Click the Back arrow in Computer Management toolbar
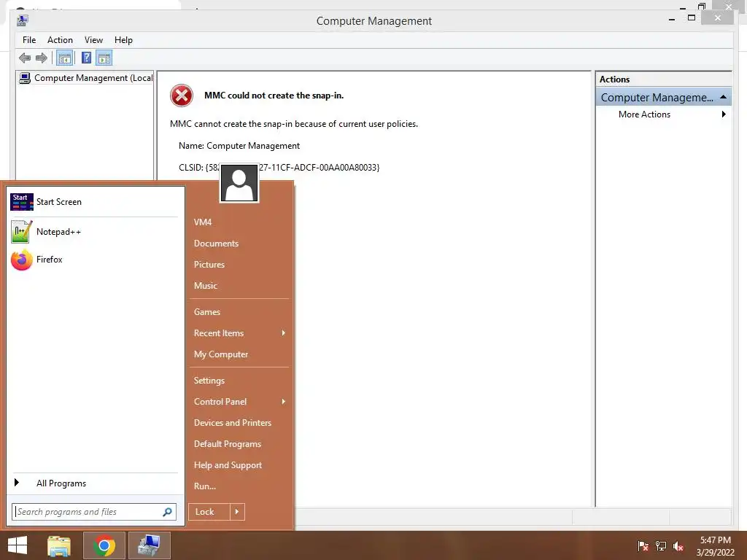747x560 pixels. 24,58
